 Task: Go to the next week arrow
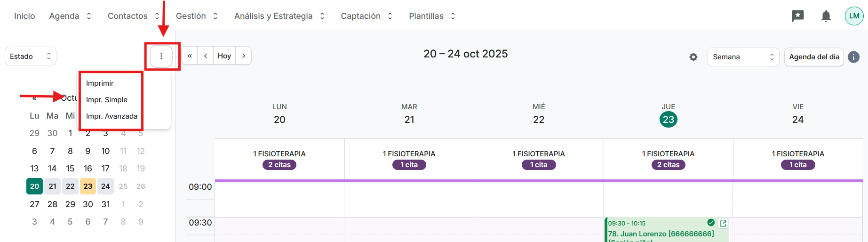243,56
